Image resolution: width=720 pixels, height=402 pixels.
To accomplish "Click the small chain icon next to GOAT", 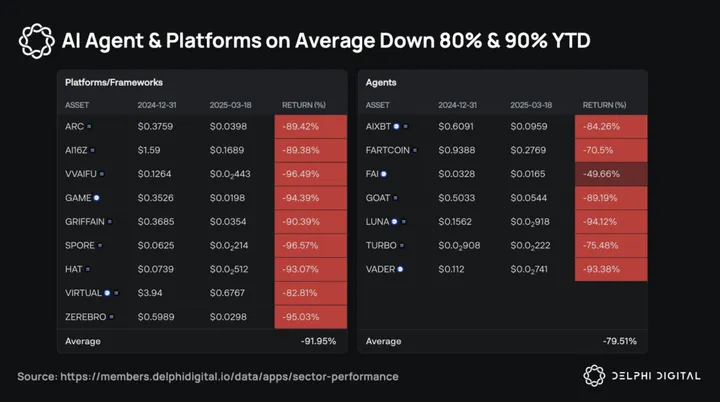I will point(391,198).
